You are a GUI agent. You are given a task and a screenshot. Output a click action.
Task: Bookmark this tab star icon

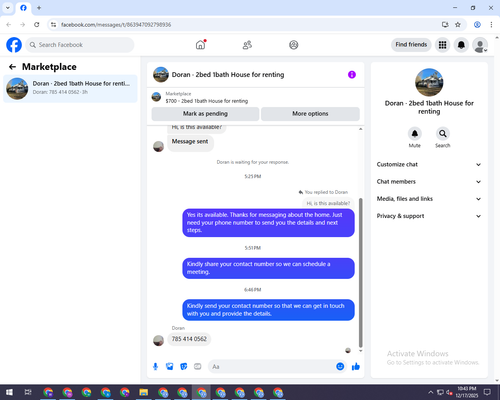click(458, 25)
